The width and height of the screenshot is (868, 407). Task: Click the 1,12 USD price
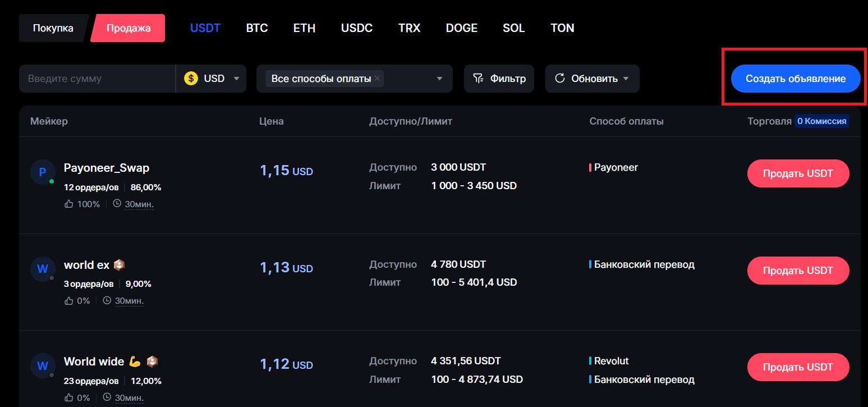(286, 364)
